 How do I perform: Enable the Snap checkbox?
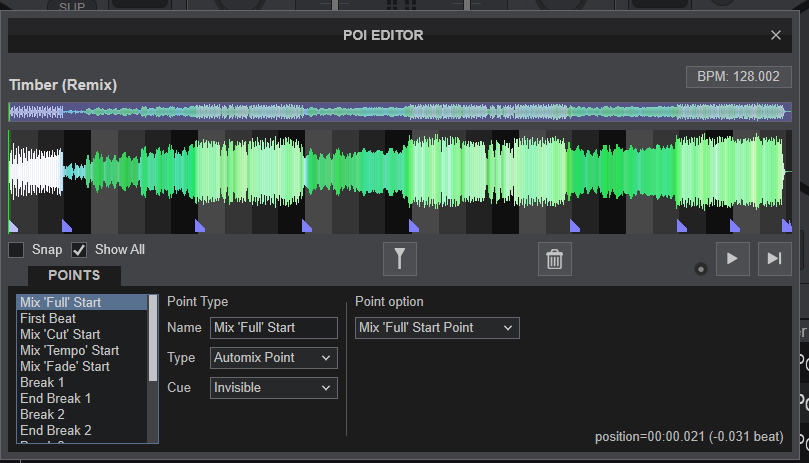pos(17,250)
